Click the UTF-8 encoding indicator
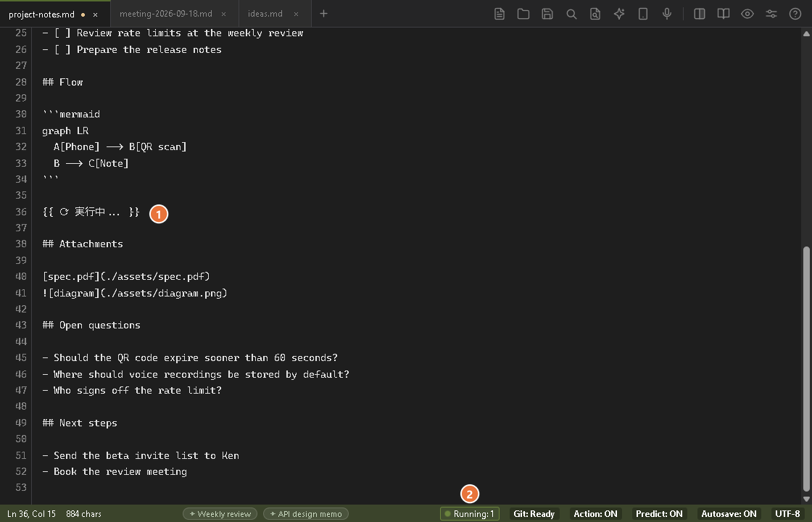Image resolution: width=812 pixels, height=522 pixels. 787,514
